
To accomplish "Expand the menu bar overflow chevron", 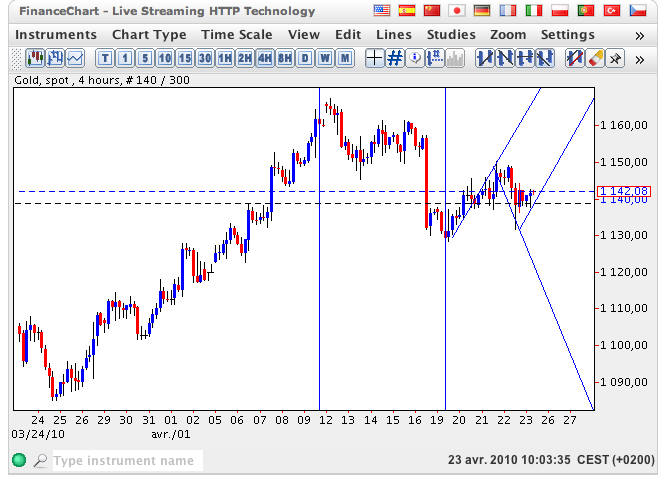I will [x=639, y=35].
